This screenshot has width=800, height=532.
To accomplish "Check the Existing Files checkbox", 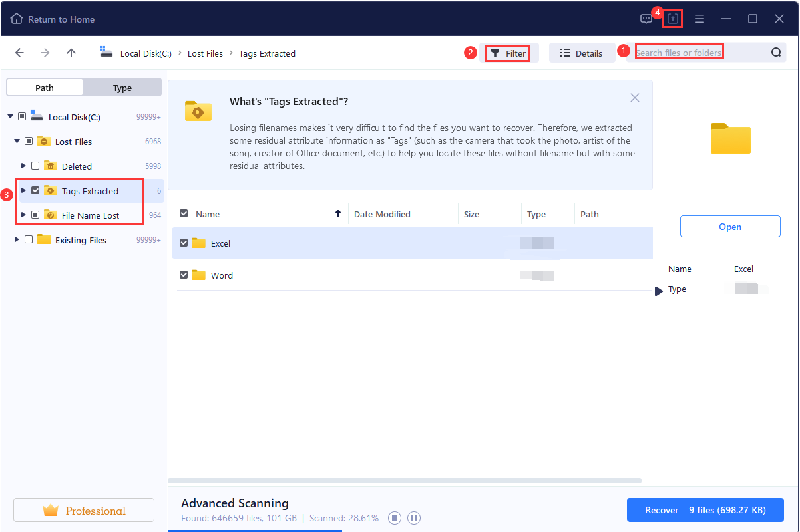I will point(29,240).
